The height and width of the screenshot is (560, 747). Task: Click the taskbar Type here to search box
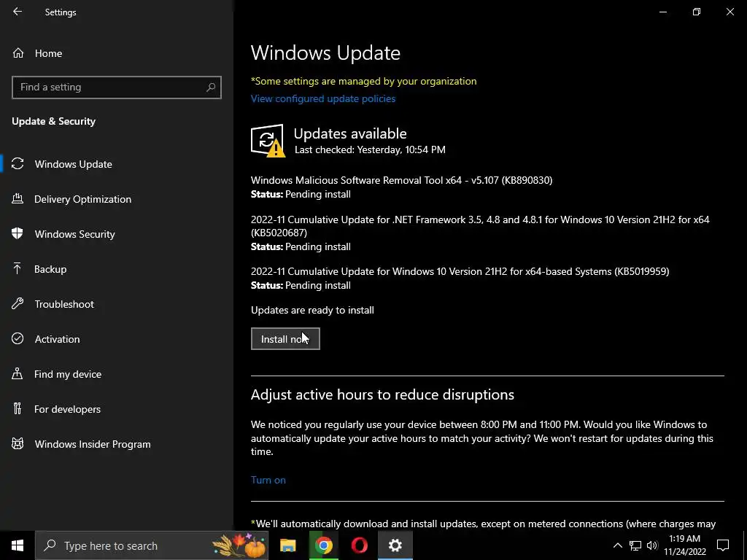152,545
